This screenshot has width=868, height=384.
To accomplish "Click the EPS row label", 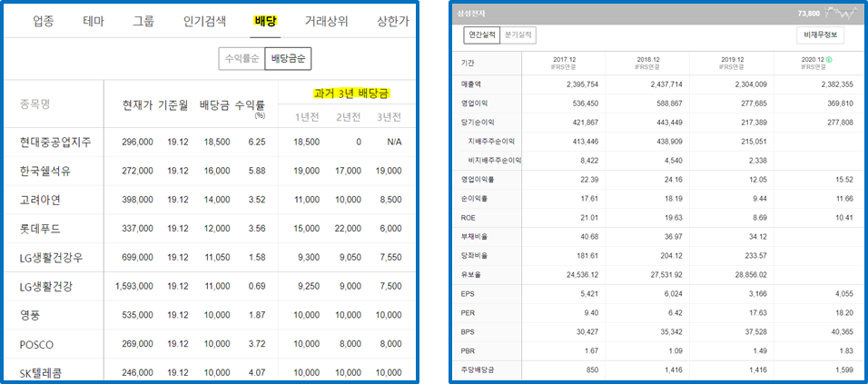I will click(468, 294).
